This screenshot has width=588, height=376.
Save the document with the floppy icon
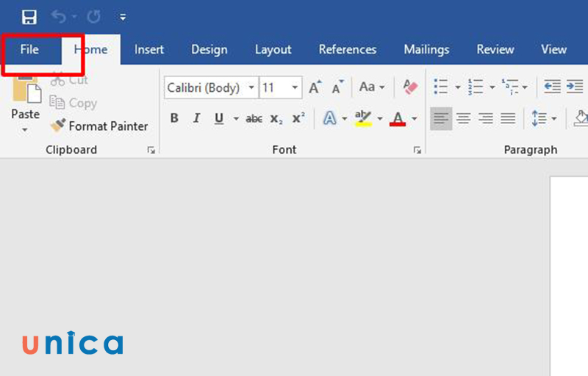point(29,17)
